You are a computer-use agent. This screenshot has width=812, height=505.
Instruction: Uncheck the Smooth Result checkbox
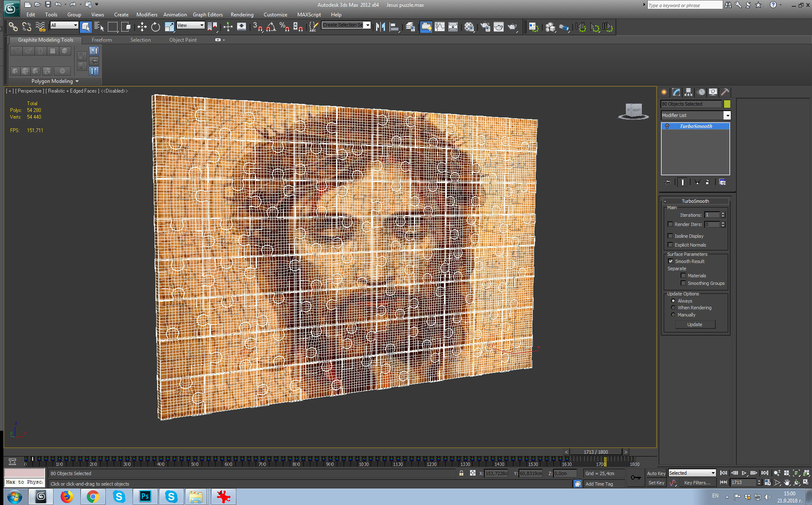(x=670, y=261)
